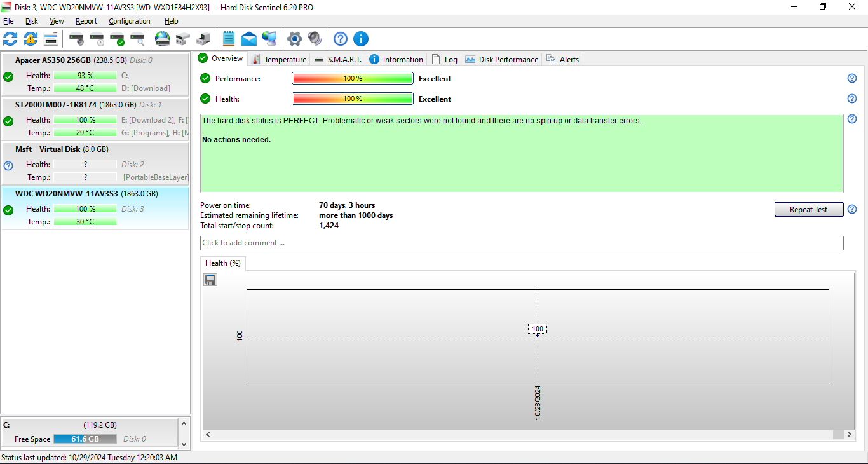868x464 pixels.
Task: Click the comment input field
Action: tap(522, 243)
